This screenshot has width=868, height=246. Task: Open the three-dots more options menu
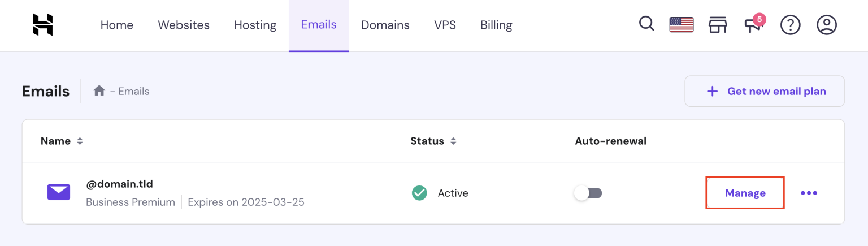tap(809, 193)
